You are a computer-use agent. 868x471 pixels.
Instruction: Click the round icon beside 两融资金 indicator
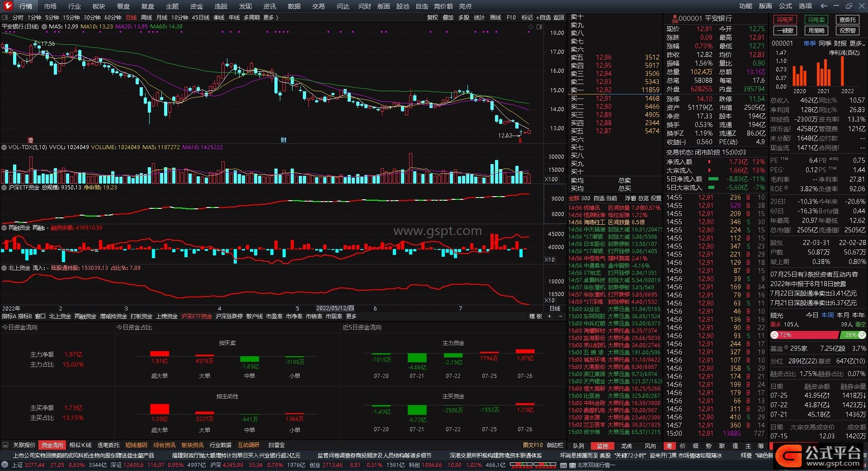4,228
